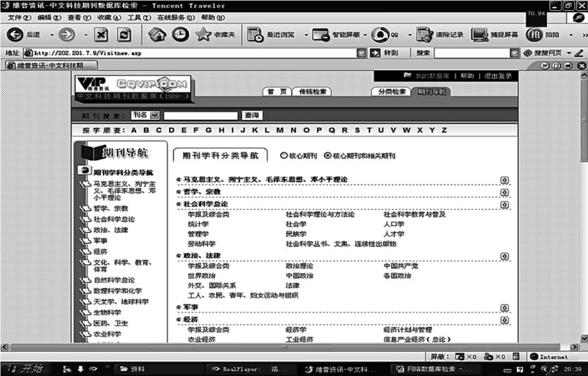Viewport: 588px width, 376px height.
Task: Switch to RealPlayer taskbar item
Action: 250,369
